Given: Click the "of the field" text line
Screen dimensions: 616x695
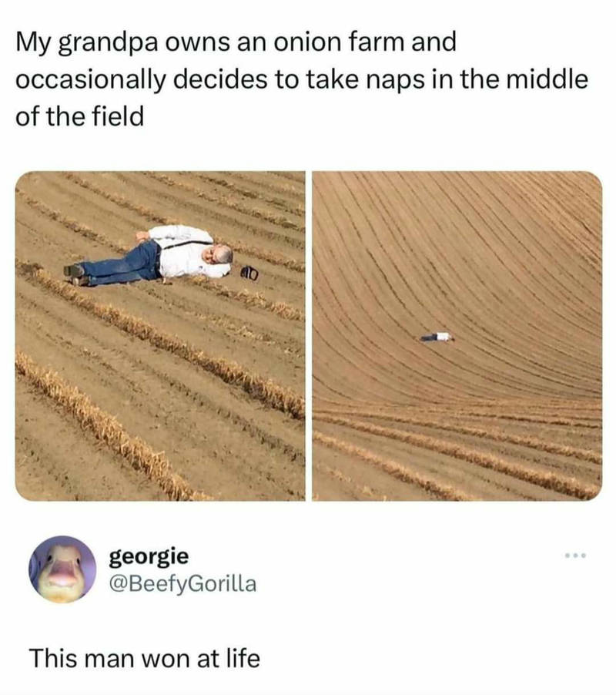Looking at the screenshot, I should click(x=80, y=117).
